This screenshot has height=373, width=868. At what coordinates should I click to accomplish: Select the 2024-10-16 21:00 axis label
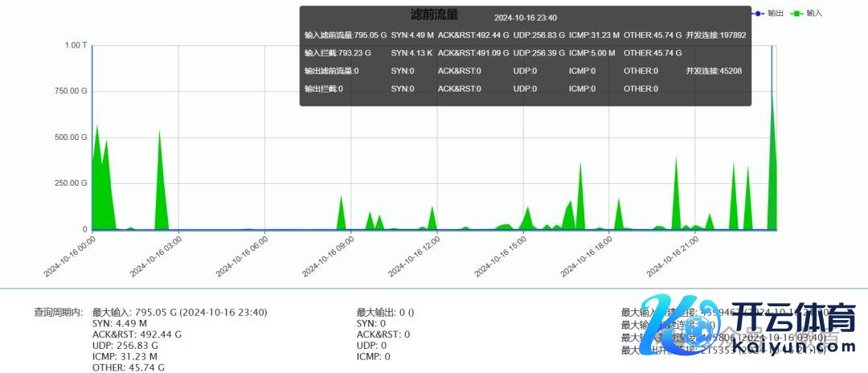[673, 256]
